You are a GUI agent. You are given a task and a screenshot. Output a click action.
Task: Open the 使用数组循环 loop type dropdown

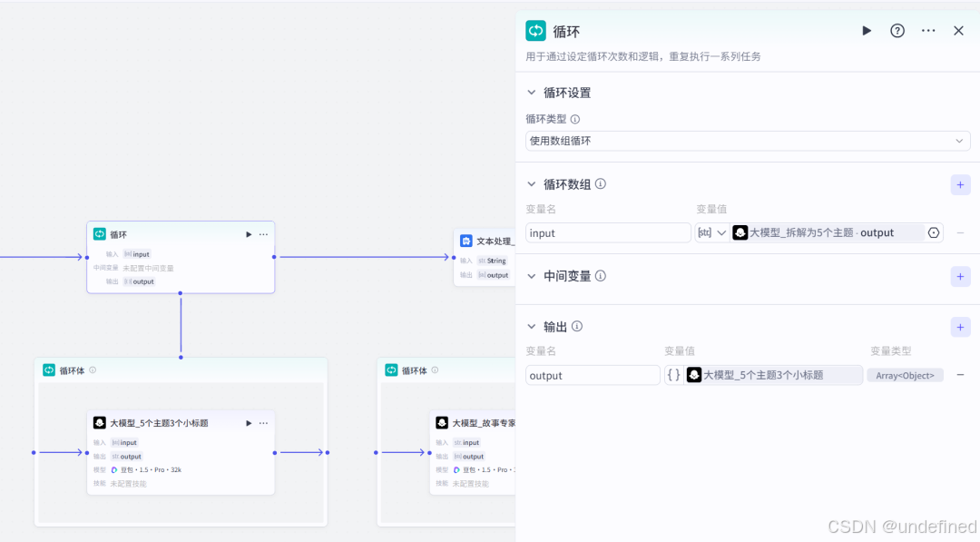[x=748, y=141]
